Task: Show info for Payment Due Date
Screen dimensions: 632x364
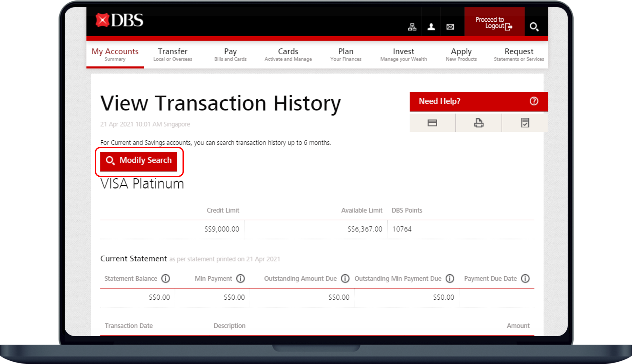Action: click(x=525, y=279)
